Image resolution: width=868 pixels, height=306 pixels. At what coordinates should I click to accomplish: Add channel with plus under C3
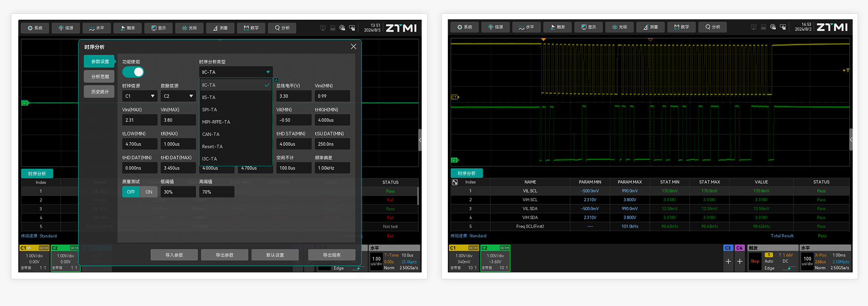click(x=728, y=262)
